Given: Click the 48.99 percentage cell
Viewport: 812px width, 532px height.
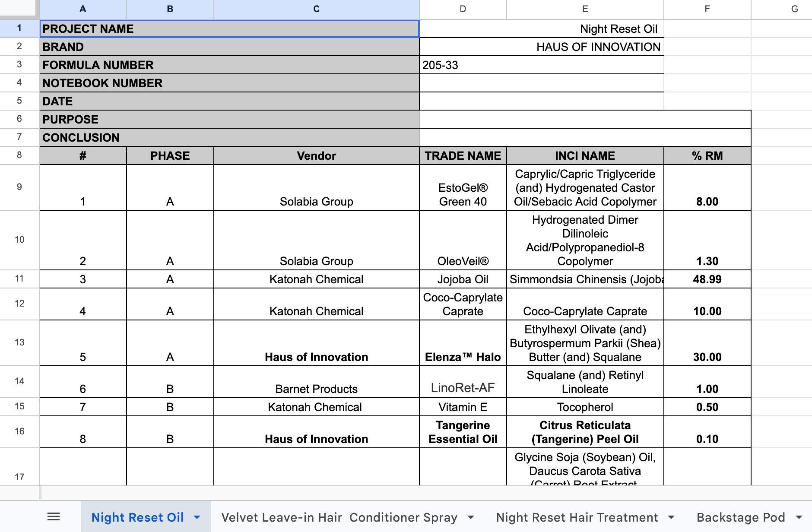Looking at the screenshot, I should (707, 279).
